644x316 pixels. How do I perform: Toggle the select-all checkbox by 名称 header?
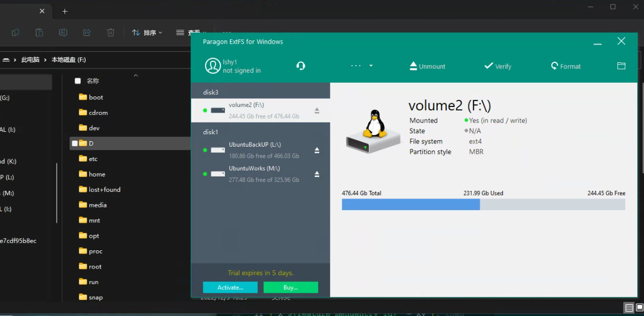click(x=78, y=81)
